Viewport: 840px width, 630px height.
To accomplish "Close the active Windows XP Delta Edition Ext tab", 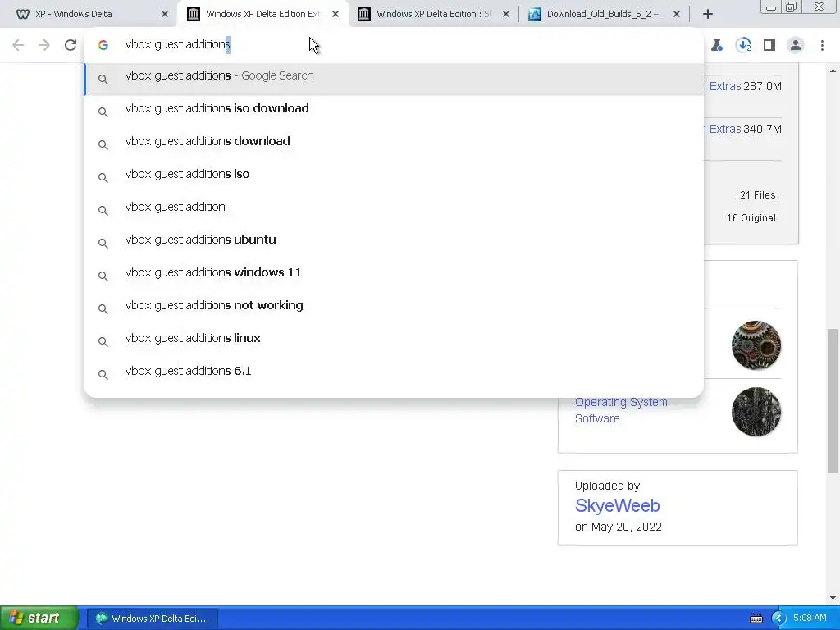I will (x=336, y=14).
